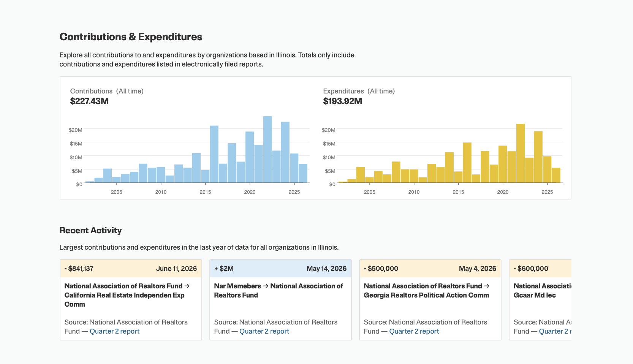The image size is (633, 364).
Task: Click the "Recent Activity" heading
Action: [x=90, y=230]
